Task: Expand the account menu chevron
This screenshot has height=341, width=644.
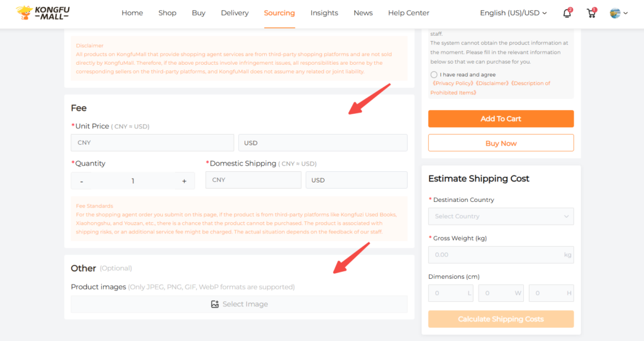Action: 626,13
